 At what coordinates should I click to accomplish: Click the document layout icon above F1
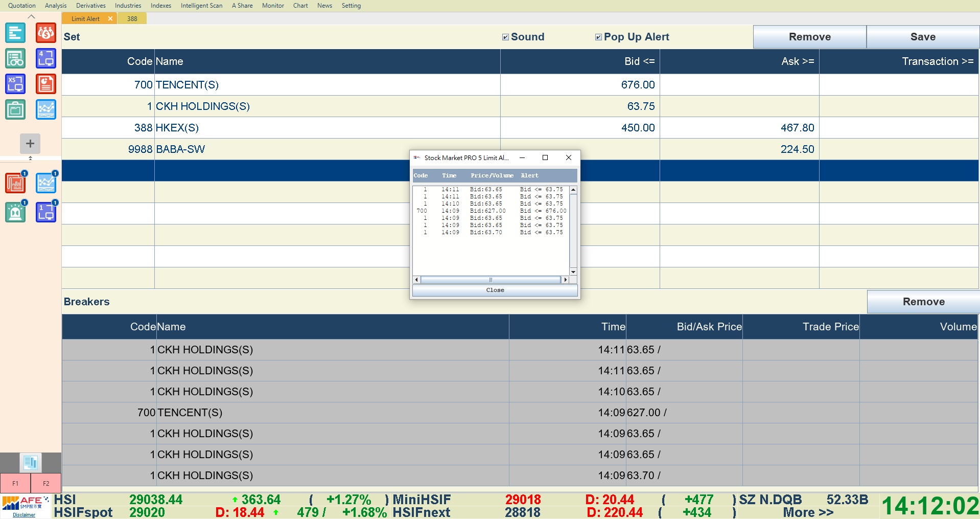[31, 463]
